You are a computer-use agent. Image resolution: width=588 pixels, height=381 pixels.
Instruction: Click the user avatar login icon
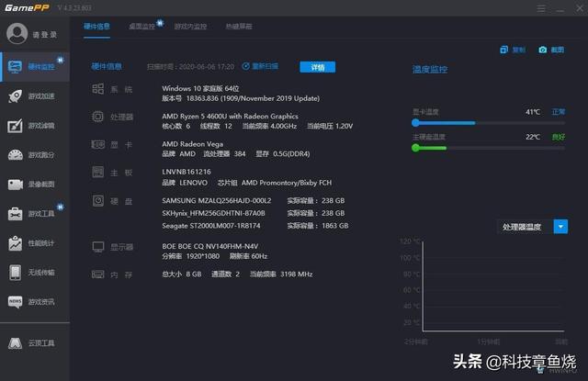[x=17, y=33]
